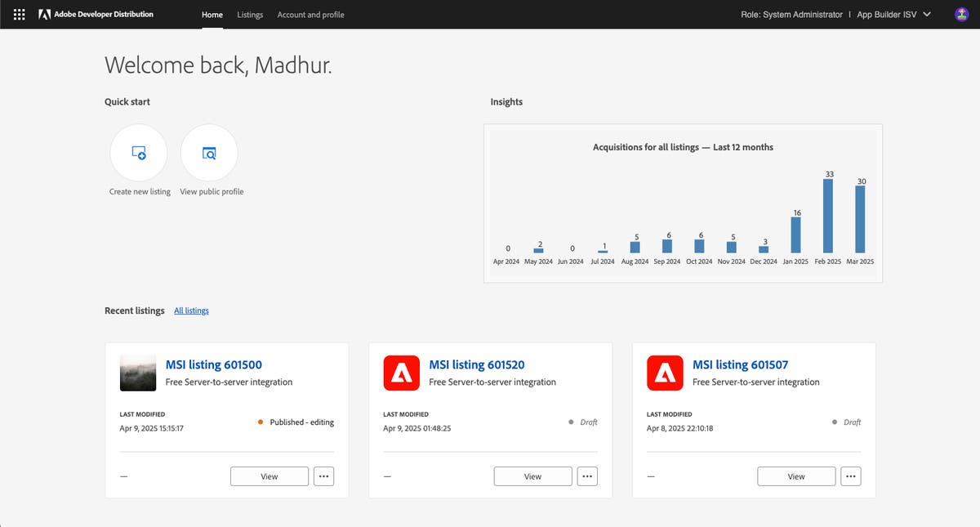Screen dimensions: 980x527
Task: Open the Account and profile tab
Action: tap(312, 15)
